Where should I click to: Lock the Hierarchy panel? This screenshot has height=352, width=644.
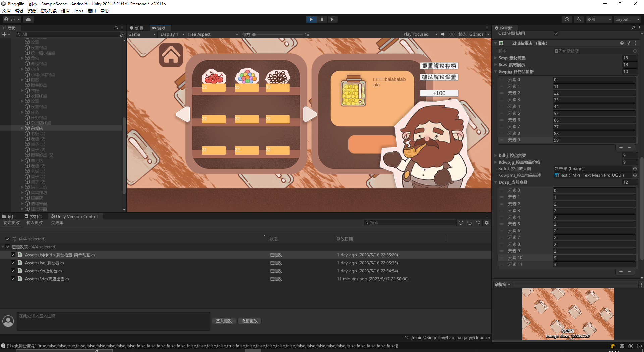(x=116, y=28)
